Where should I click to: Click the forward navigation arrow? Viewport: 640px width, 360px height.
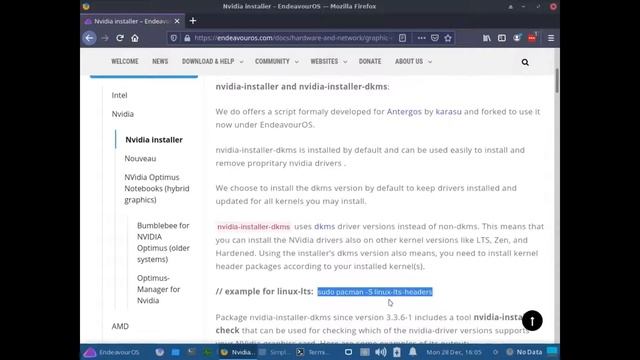[105, 38]
